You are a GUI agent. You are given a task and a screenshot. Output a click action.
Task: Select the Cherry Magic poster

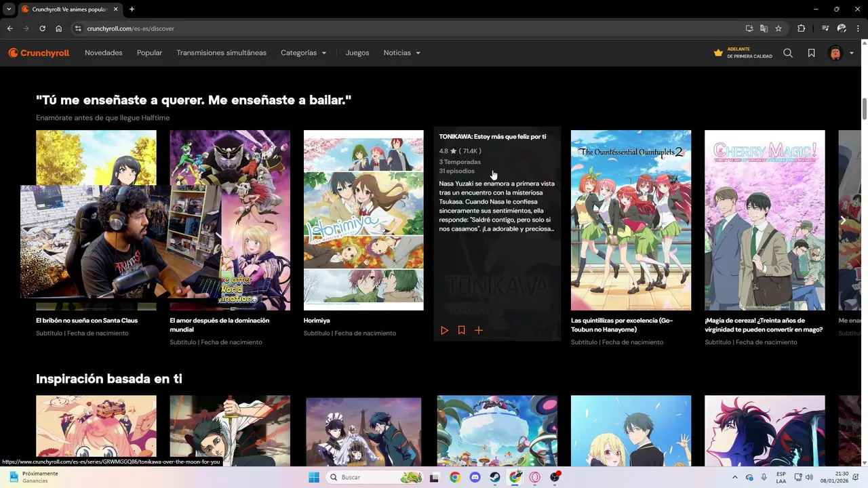[x=765, y=220]
